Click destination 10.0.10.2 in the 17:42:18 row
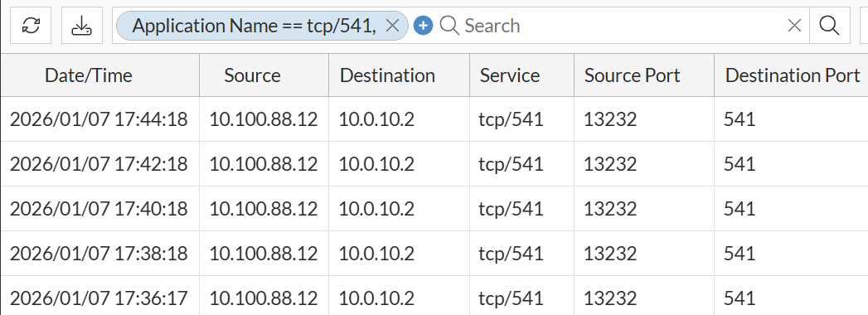 [x=376, y=164]
